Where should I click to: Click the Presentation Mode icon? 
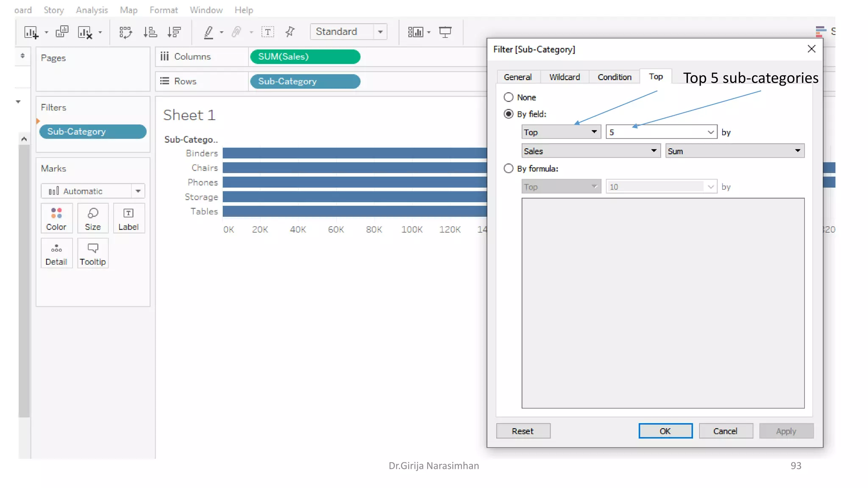pos(445,32)
